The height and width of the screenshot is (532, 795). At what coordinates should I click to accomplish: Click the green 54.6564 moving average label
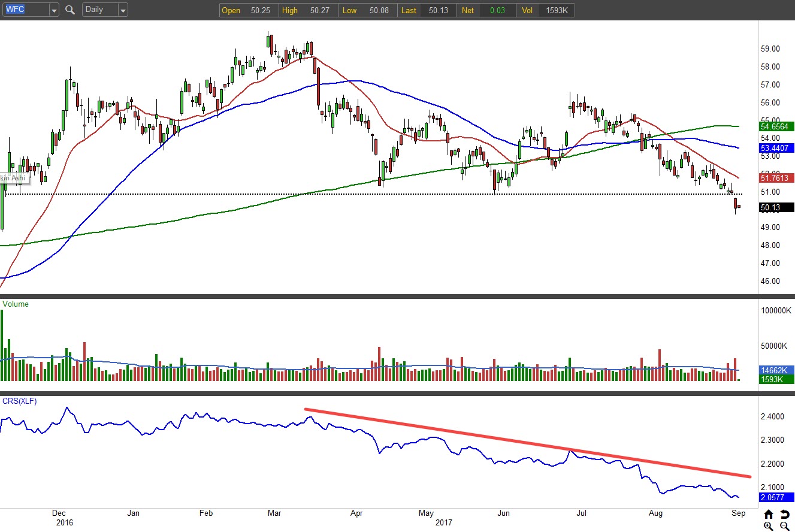(x=776, y=126)
